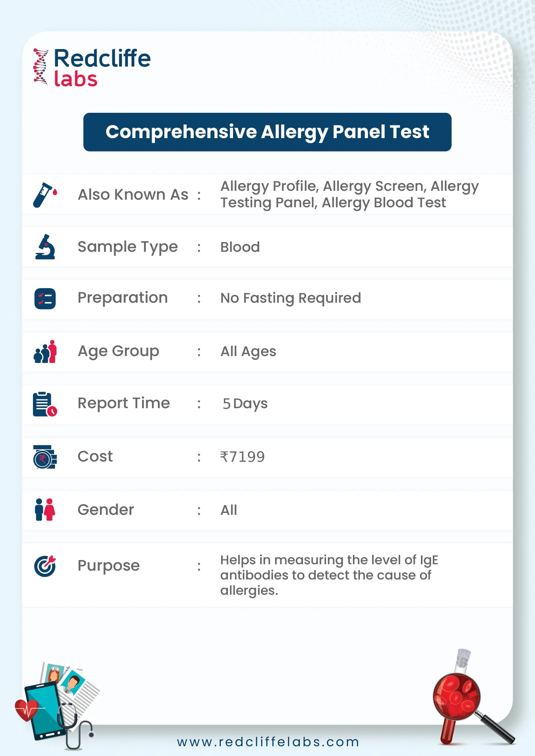Select the Comprehensive Allergy Panel Test banner
This screenshot has height=756, width=535.
267,132
